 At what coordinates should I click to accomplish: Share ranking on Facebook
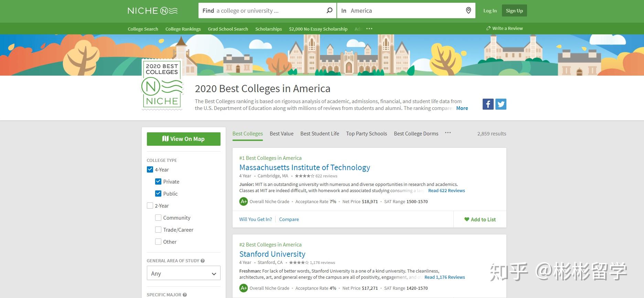coord(488,104)
